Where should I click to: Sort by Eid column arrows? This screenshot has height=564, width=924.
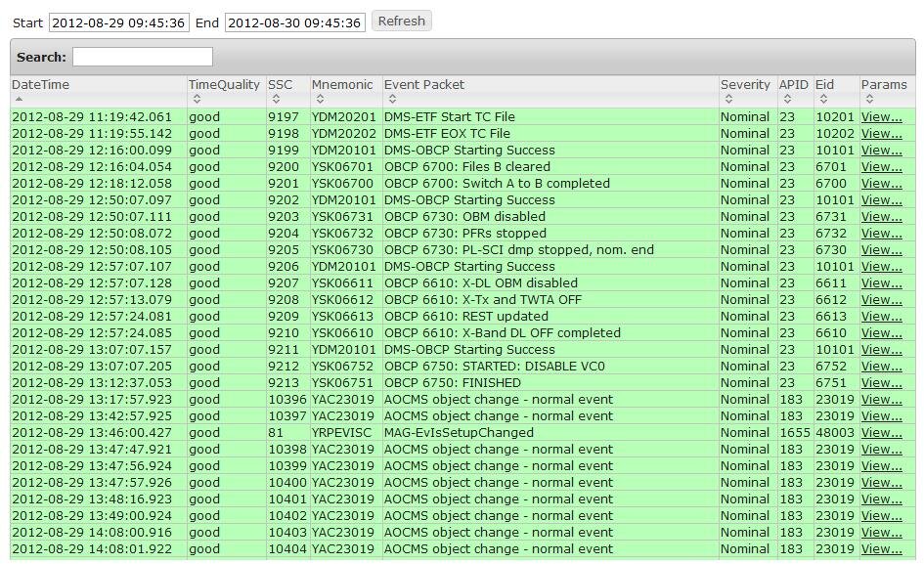click(x=824, y=99)
